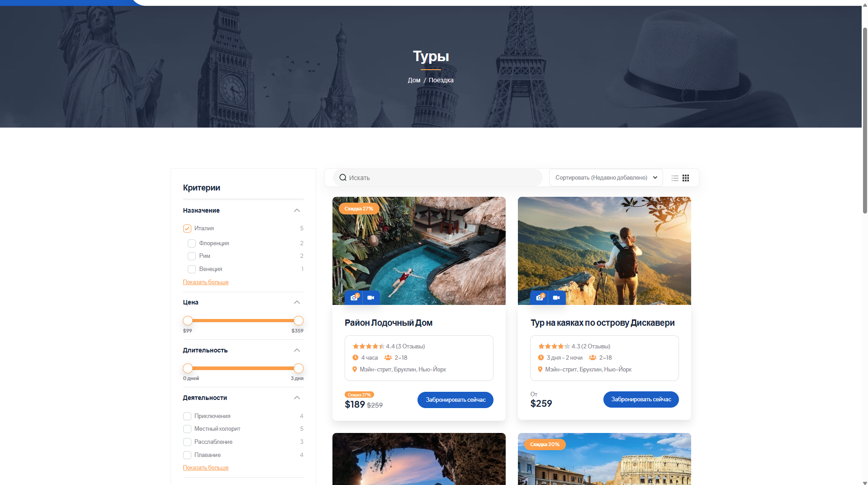Viewport: 868px width, 485px height.
Task: Click the Поездка breadcrumb item
Action: [441, 80]
